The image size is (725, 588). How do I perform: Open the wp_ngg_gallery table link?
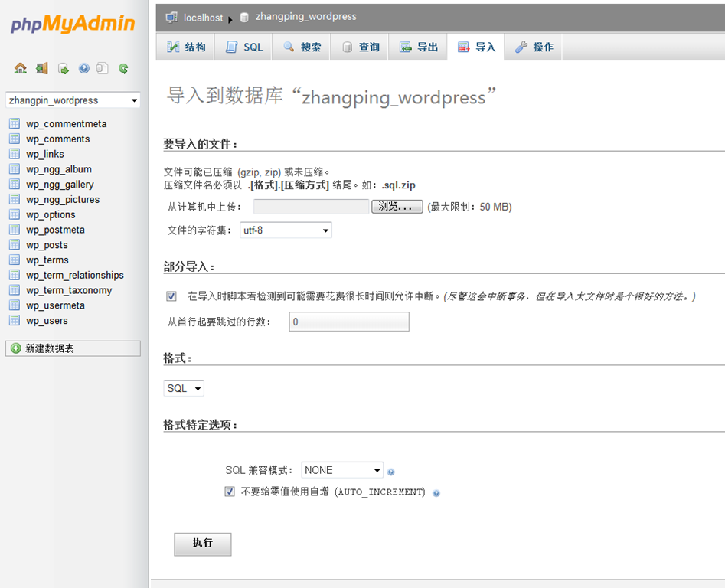[x=60, y=185]
